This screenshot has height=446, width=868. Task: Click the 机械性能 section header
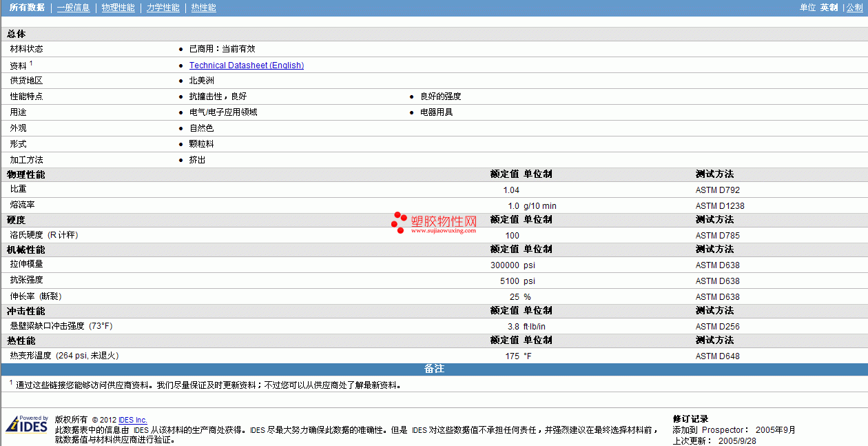(x=25, y=250)
